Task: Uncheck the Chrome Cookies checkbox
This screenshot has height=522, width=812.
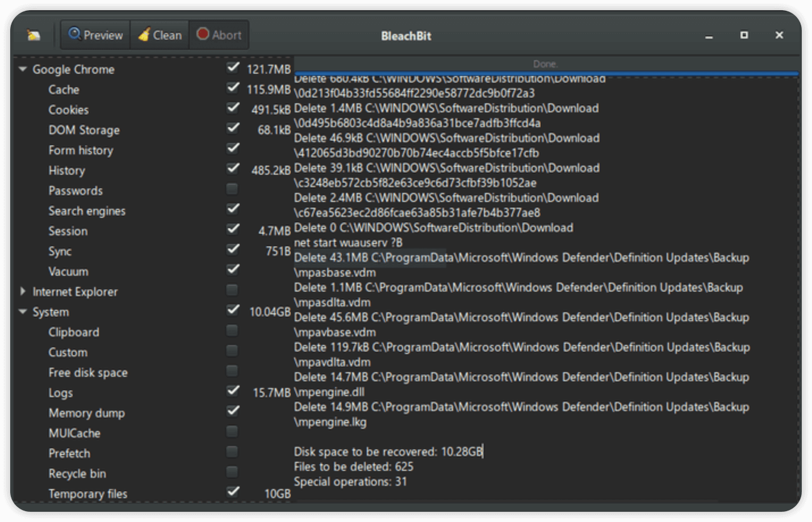Action: pyautogui.click(x=232, y=107)
